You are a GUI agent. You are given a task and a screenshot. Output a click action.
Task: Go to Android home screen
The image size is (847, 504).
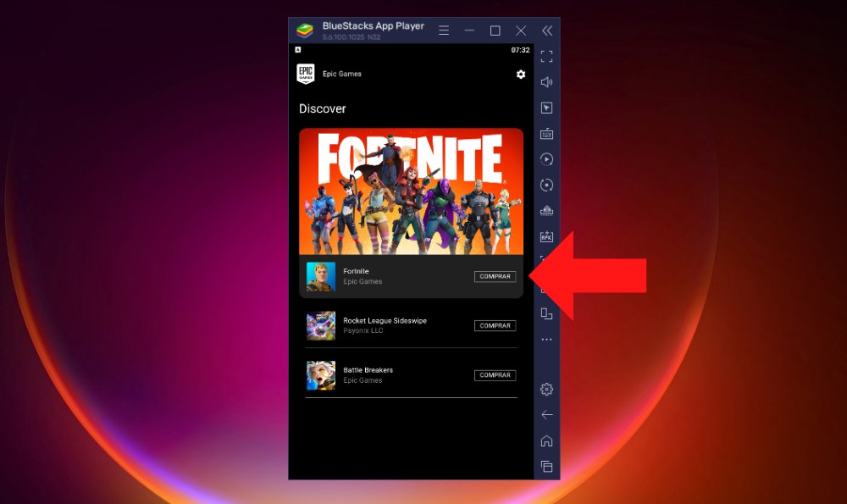pyautogui.click(x=546, y=440)
